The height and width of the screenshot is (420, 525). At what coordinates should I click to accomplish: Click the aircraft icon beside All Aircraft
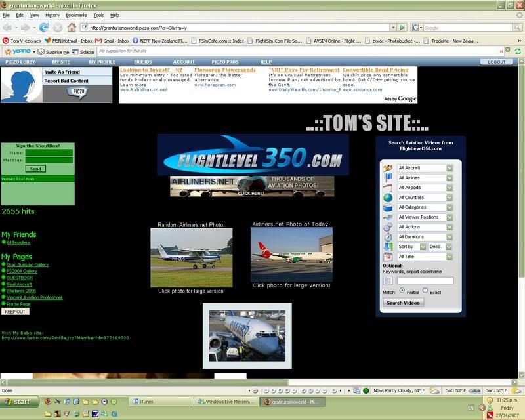387,167
